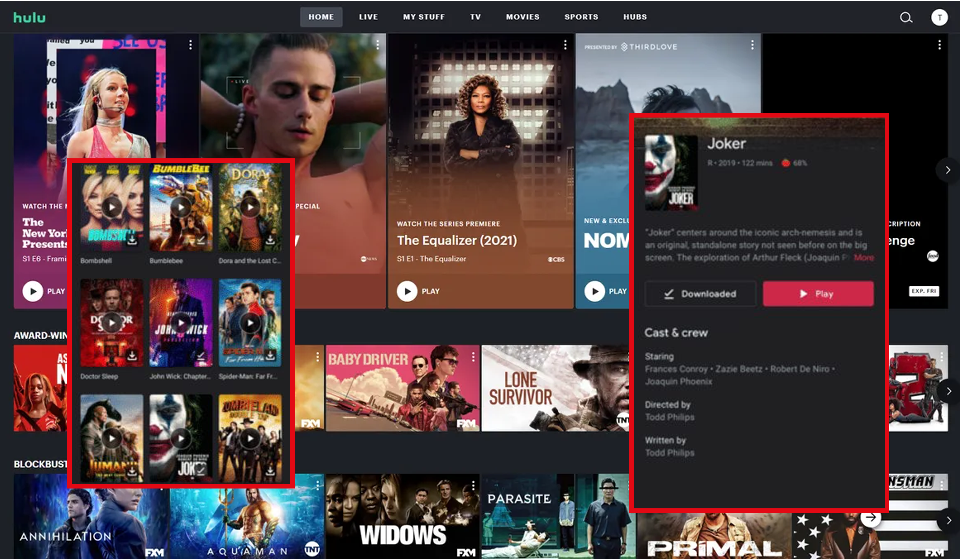Image resolution: width=960 pixels, height=560 pixels.
Task: Click the EXP. FRI badge
Action: [923, 291]
